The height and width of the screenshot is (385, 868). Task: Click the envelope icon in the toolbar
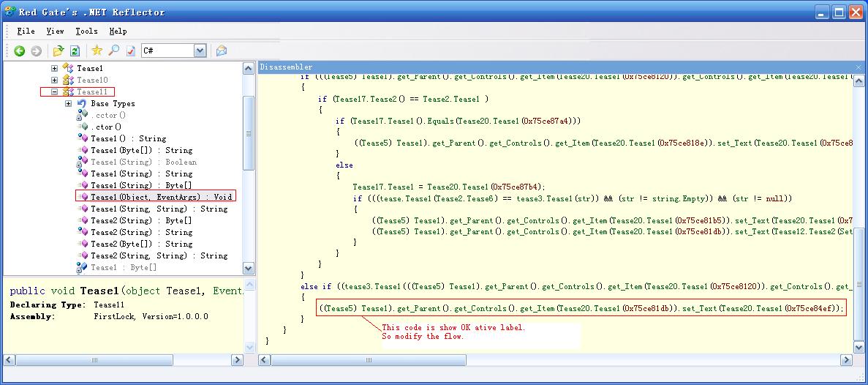[x=222, y=51]
